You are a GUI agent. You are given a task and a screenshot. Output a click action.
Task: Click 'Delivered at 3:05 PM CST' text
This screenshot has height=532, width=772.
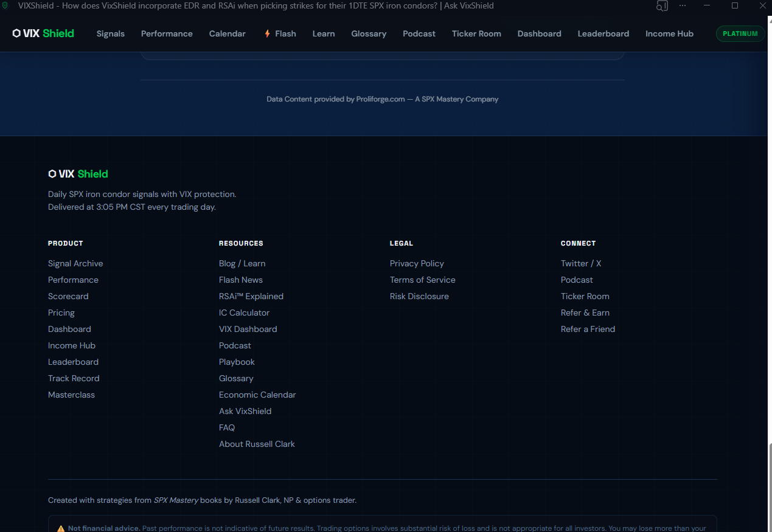132,207
